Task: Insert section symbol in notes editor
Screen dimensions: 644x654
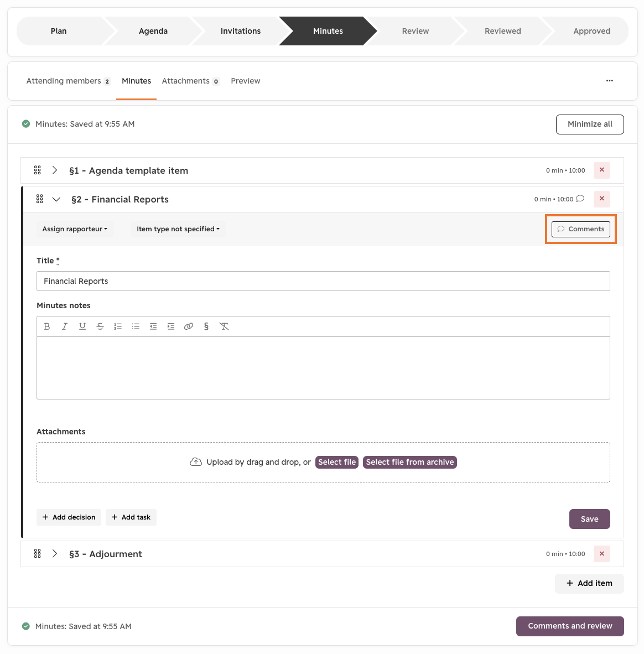Action: coord(206,326)
